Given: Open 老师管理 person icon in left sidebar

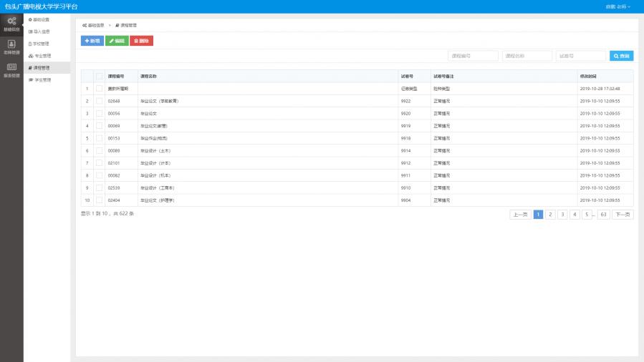Looking at the screenshot, I should tap(11, 47).
